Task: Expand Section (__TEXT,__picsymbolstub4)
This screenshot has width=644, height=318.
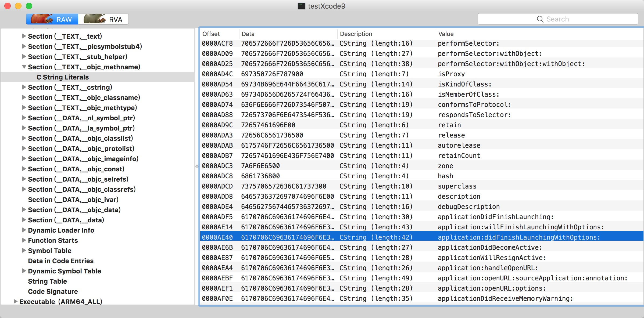Action: [x=24, y=46]
